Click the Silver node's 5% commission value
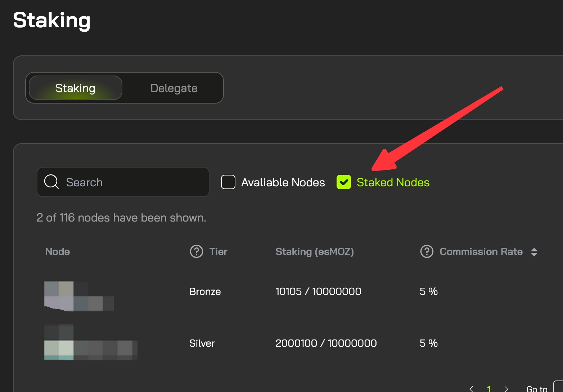This screenshot has height=392, width=563. (428, 343)
